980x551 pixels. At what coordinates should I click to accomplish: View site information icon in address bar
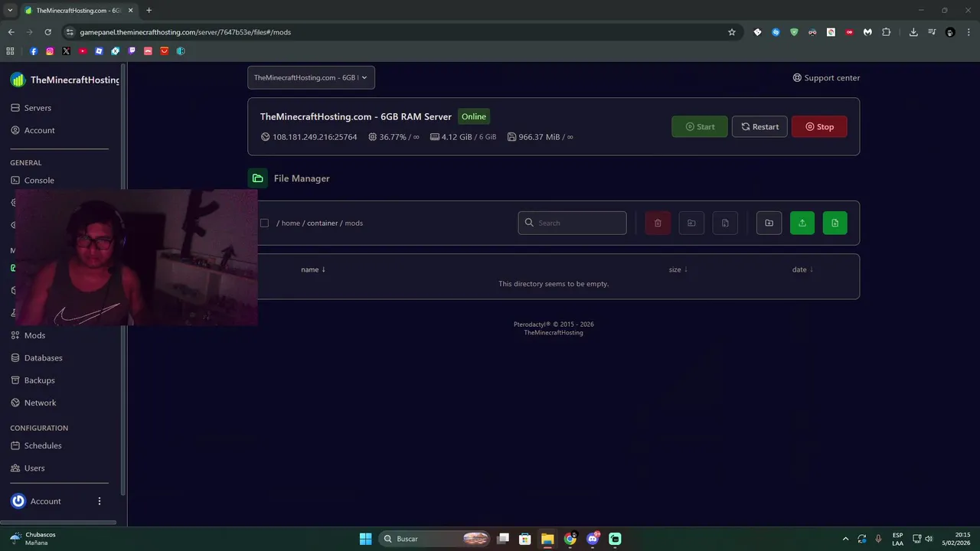click(x=70, y=32)
